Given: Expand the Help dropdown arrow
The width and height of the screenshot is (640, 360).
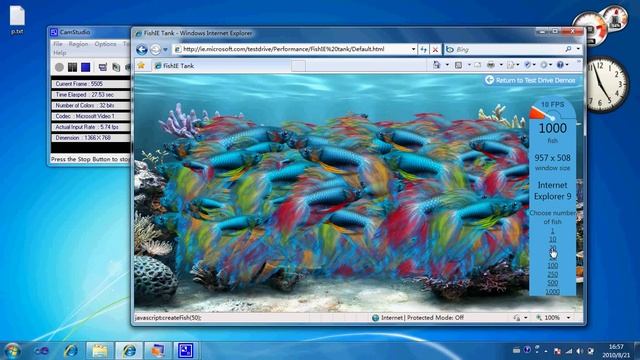Looking at the screenshot, I should pos(568,65).
